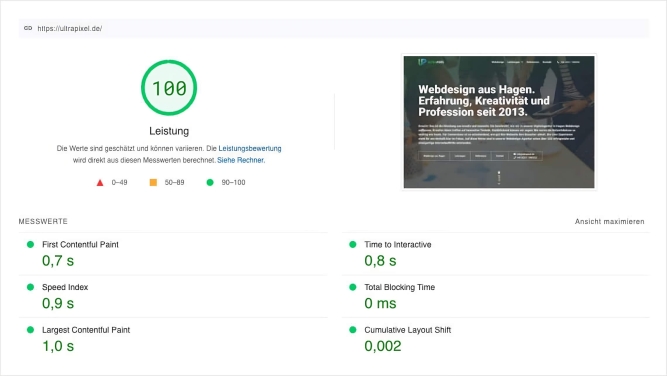Click the Speed Index green status dot

30,287
